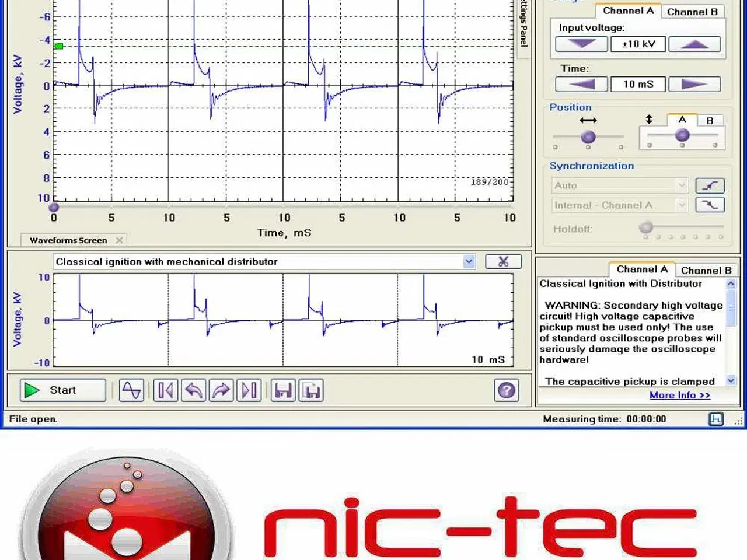747x560 pixels.
Task: Click the single floppy disk save icon
Action: pyautogui.click(x=283, y=390)
